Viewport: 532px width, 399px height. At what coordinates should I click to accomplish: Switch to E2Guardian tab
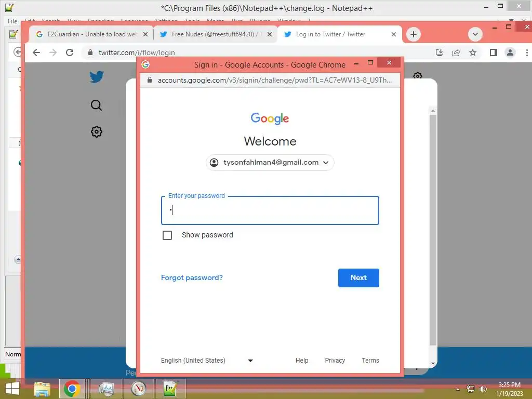click(90, 34)
